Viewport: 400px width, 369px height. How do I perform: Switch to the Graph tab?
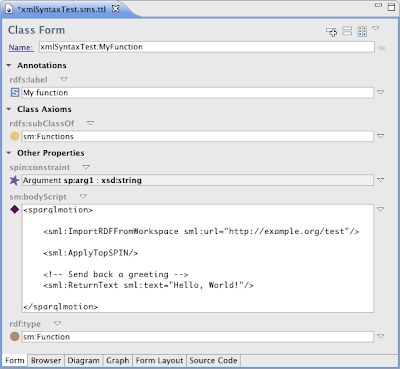pos(118,361)
